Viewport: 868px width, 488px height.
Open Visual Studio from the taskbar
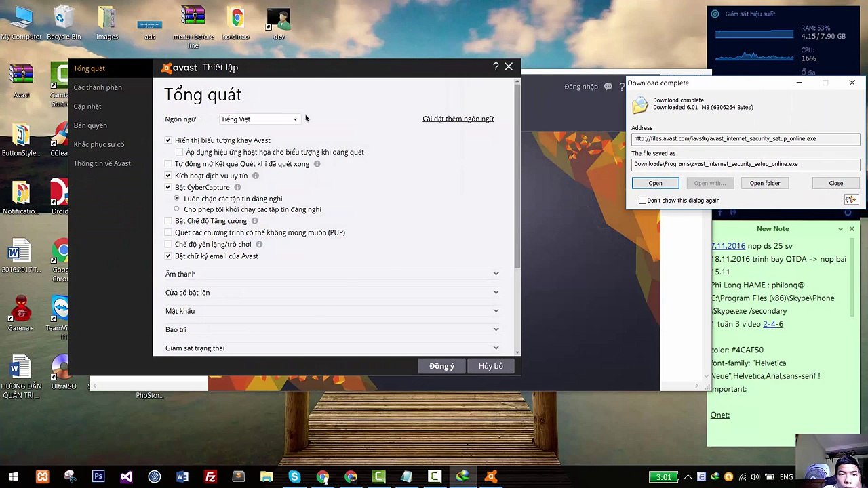pos(126,476)
